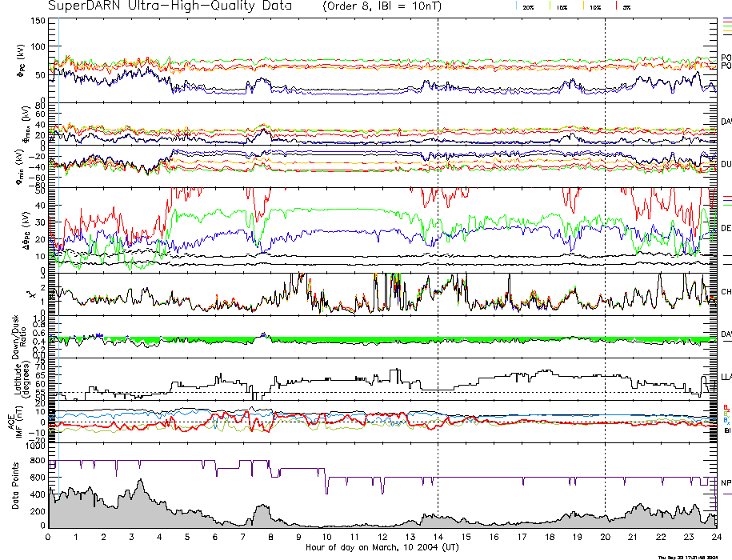This screenshot has height=560, width=732.
Task: Click the hour 0 tick label on x-axis
Action: click(49, 537)
